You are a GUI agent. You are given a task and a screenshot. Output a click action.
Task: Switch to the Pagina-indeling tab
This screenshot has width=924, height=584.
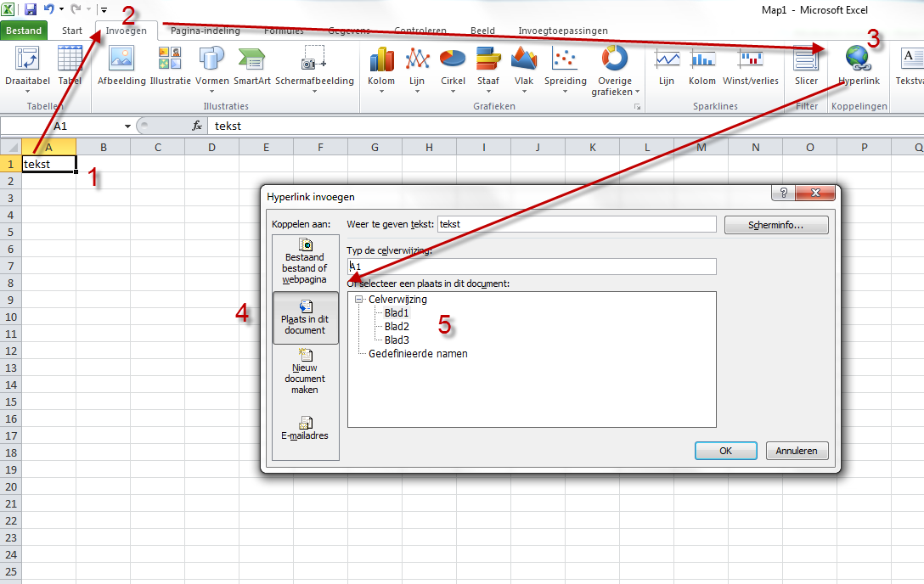[x=205, y=31]
